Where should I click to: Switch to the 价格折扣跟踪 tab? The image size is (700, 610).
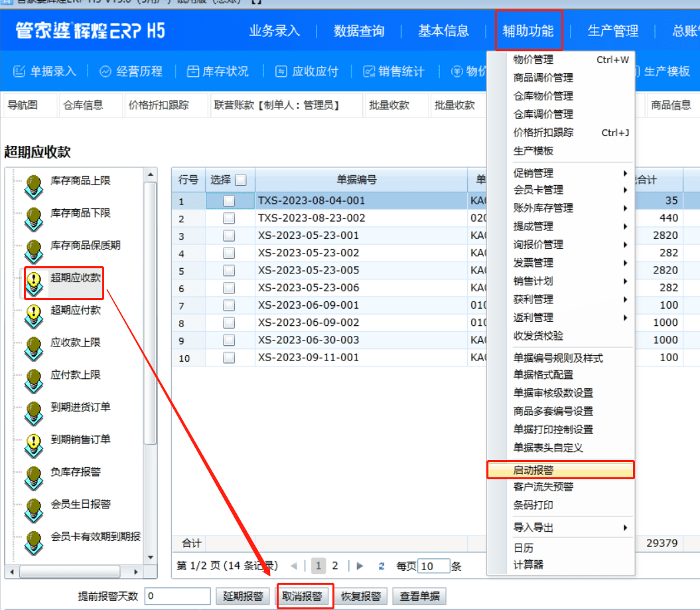coord(159,106)
